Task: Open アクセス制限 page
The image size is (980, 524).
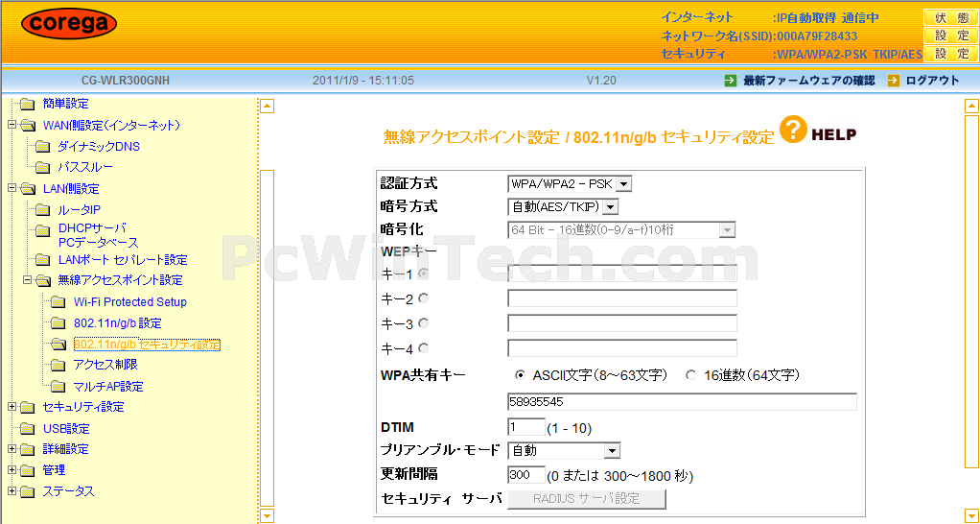Action: pyautogui.click(x=105, y=365)
